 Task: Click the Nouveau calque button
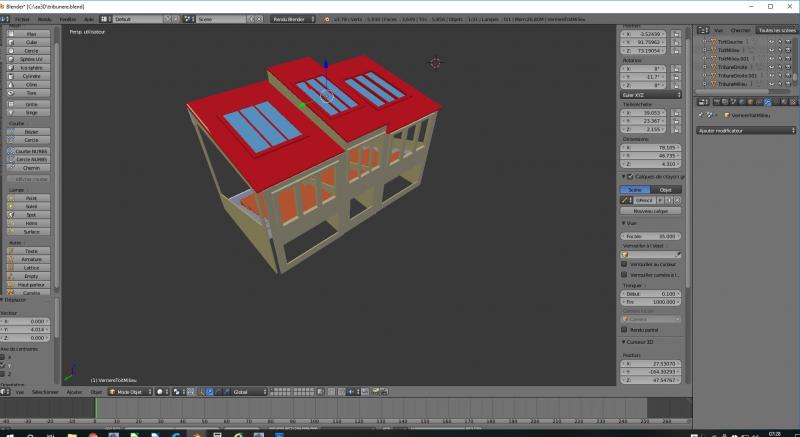[650, 211]
